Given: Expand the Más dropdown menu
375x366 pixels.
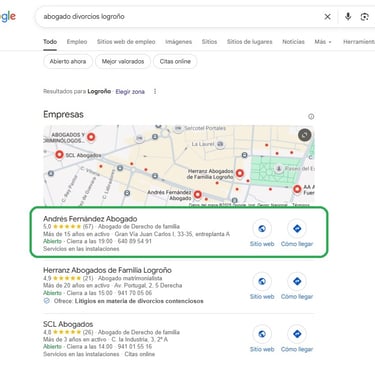Looking at the screenshot, I should pyautogui.click(x=323, y=42).
